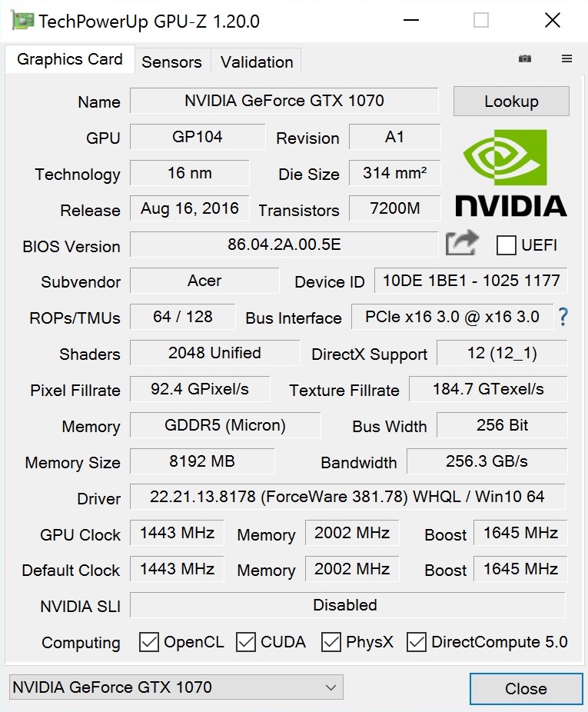Click the screenshot camera icon
This screenshot has width=588, height=712.
click(524, 58)
